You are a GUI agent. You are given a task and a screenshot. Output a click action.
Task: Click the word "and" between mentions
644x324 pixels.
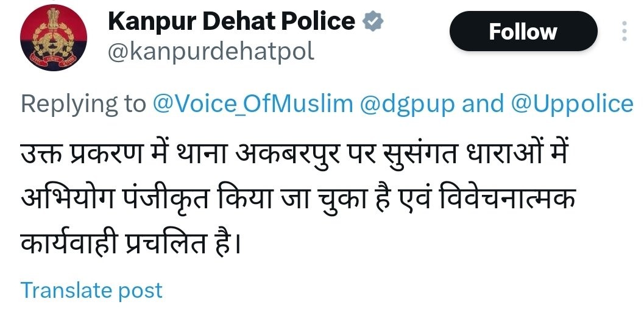[483, 104]
